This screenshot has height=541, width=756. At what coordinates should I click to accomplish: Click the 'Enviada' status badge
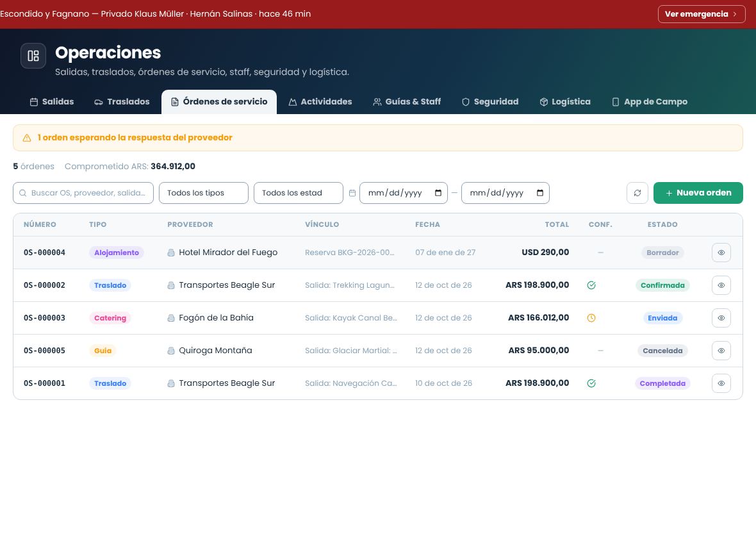[662, 318]
